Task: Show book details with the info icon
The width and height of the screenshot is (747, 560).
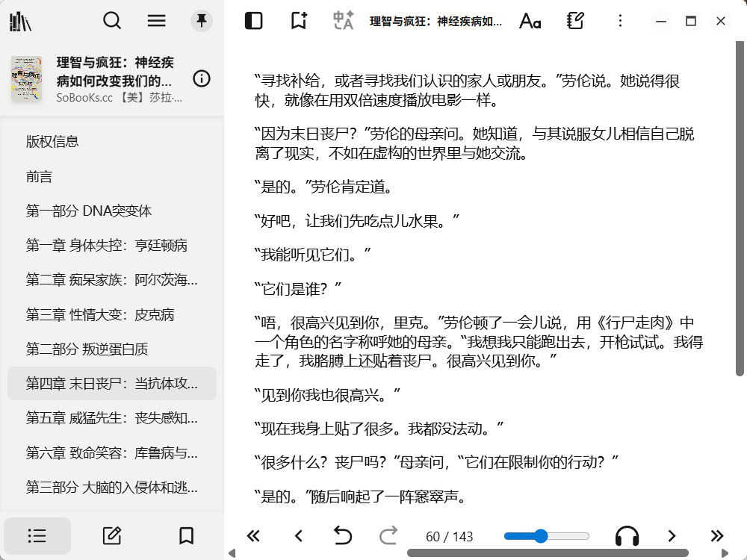Action: tap(201, 78)
